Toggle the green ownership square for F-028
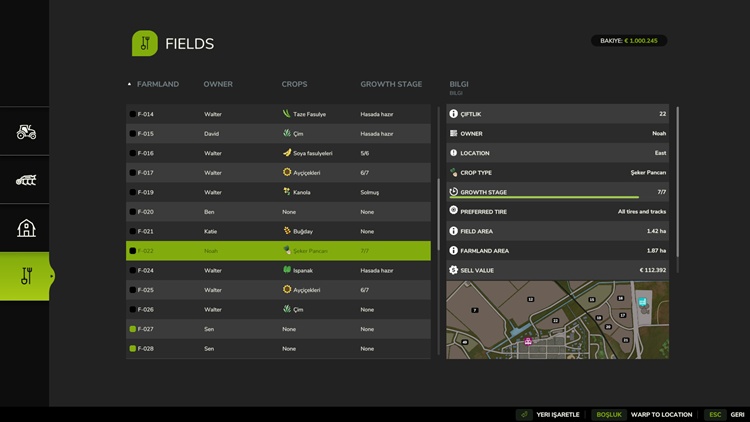The width and height of the screenshot is (750, 422). 133,348
